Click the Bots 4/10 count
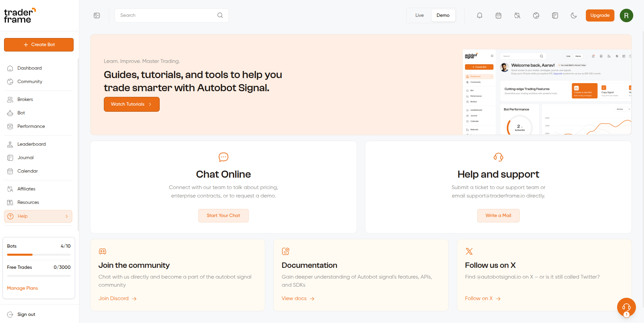 [66, 246]
